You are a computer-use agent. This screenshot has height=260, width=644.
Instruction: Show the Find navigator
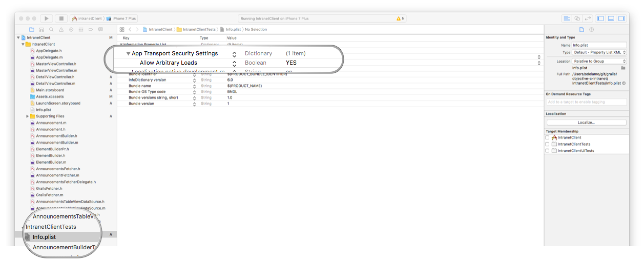51,29
